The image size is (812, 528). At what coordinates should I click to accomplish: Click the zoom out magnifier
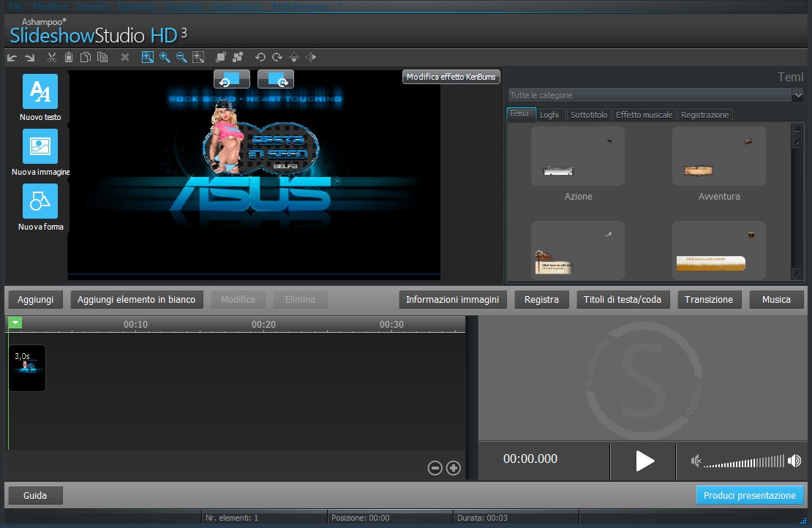point(181,58)
